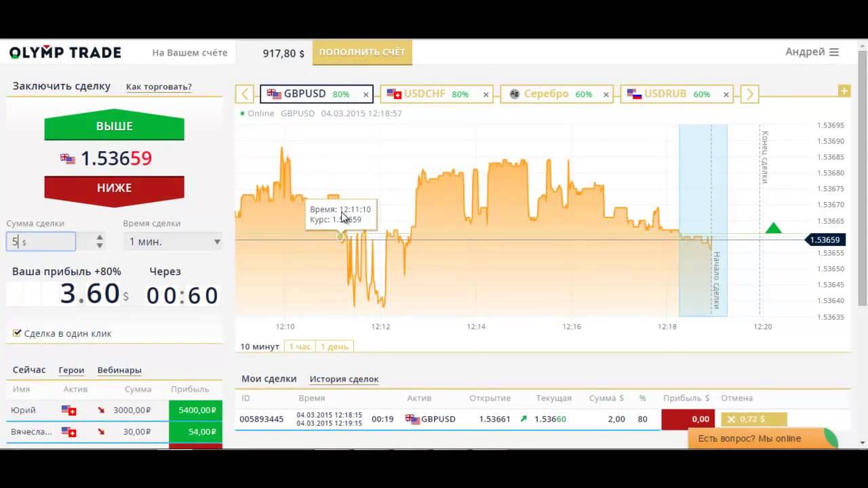
Task: Click the 54,00₽ profit cell for Вячесла...
Action: click(197, 432)
